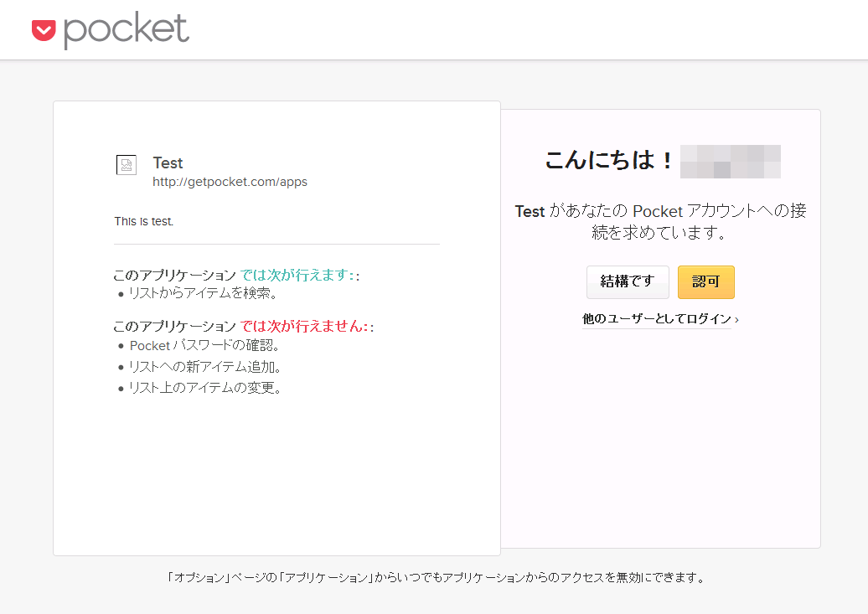
Task: Click the red では次が行えません heading
Action: coord(305,326)
